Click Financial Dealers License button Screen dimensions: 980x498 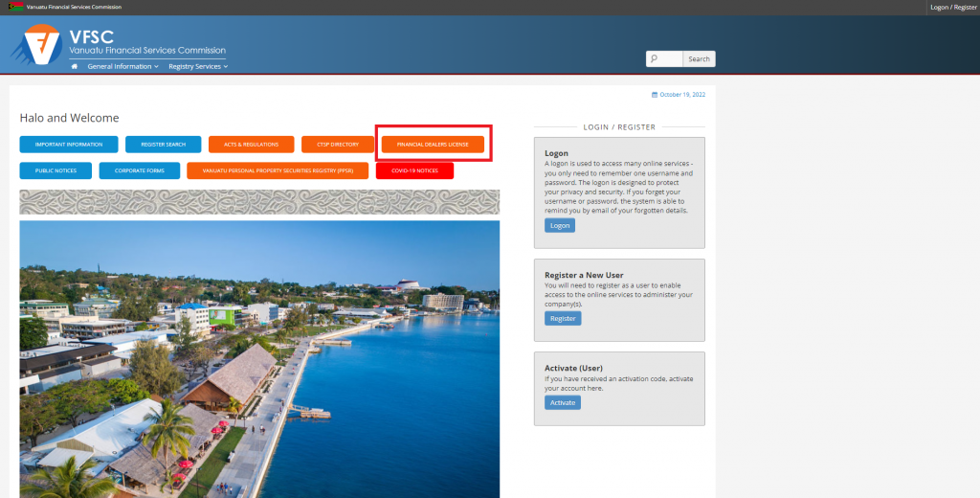click(433, 145)
